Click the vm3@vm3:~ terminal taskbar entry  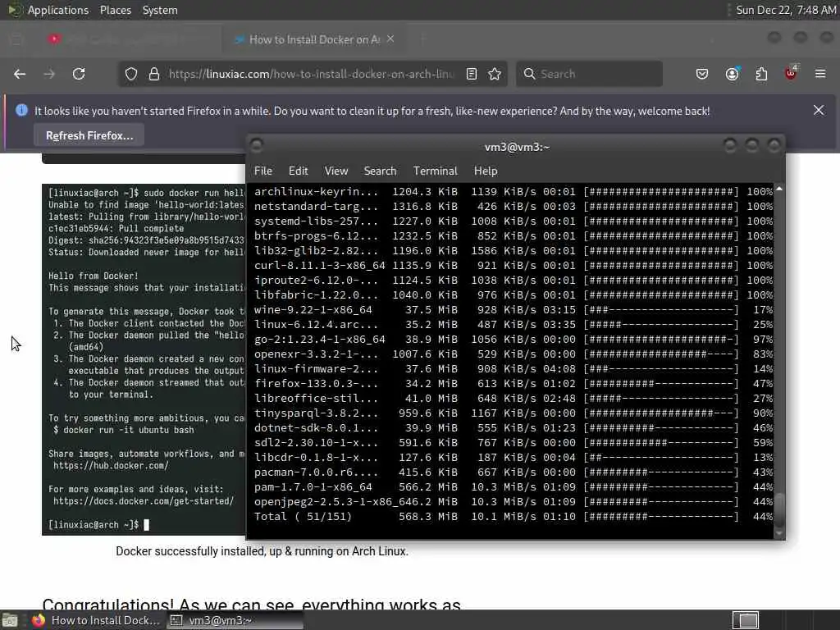click(x=234, y=620)
